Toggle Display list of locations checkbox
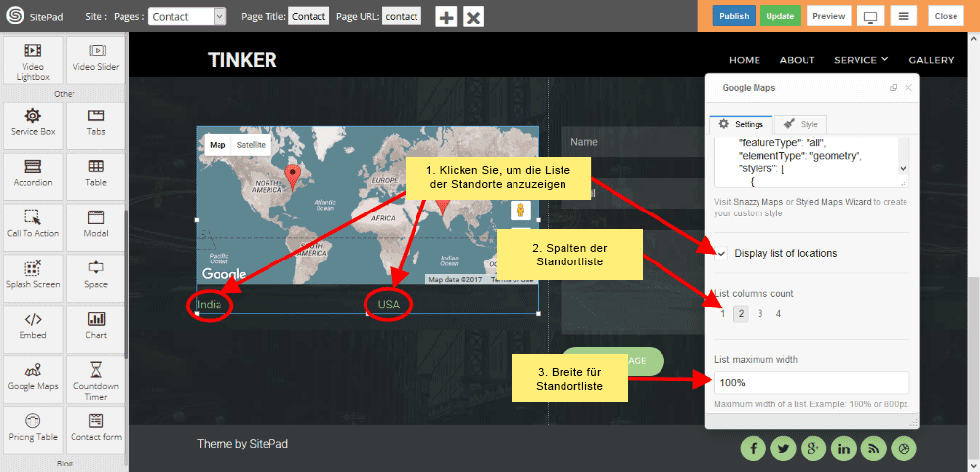 722,253
